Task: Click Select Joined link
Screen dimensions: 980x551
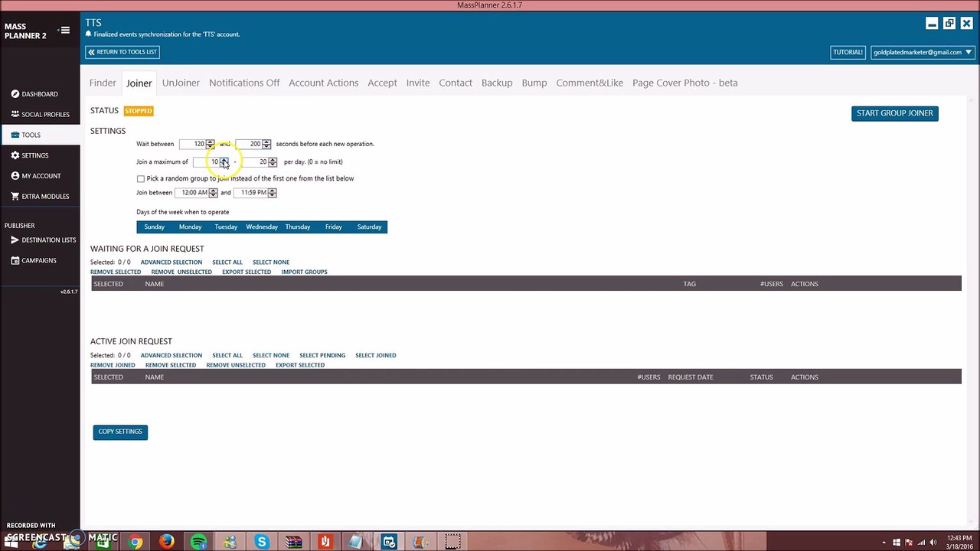Action: [375, 355]
